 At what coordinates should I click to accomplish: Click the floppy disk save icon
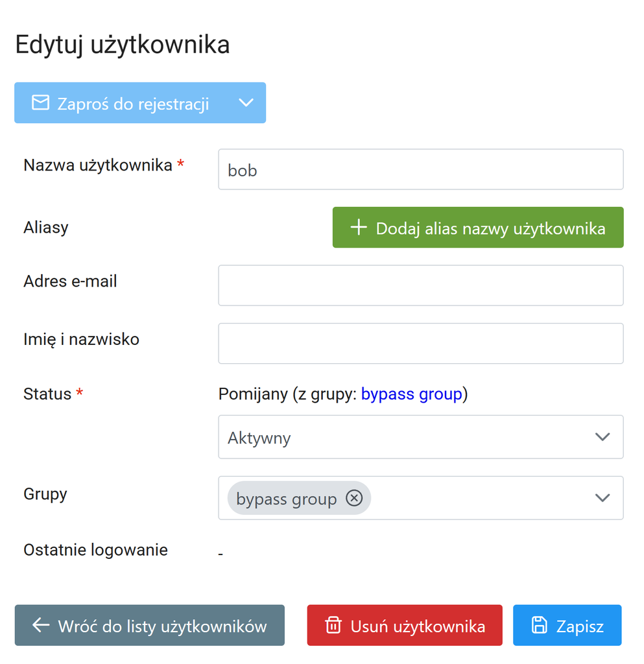[539, 625]
